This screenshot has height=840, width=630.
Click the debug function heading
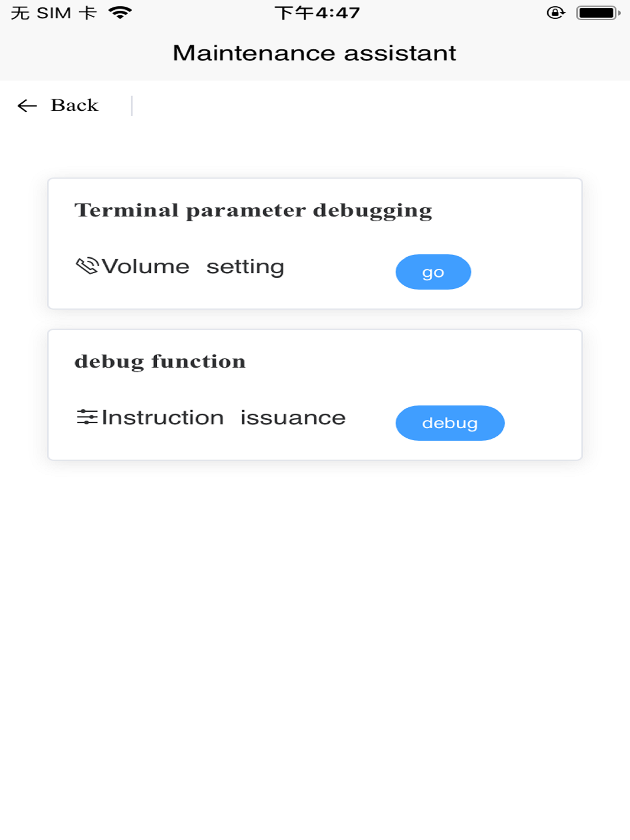click(160, 362)
